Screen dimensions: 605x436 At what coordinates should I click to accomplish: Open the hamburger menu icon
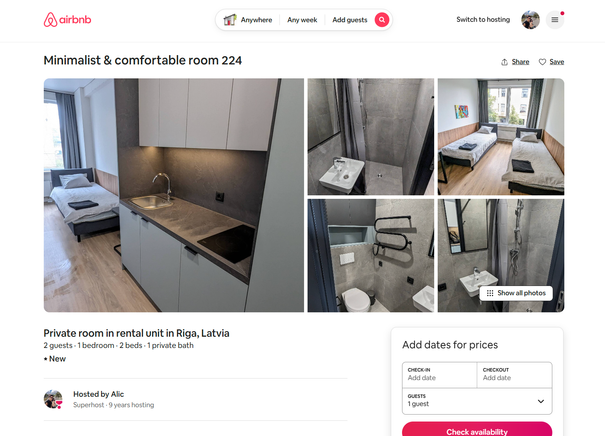(554, 20)
